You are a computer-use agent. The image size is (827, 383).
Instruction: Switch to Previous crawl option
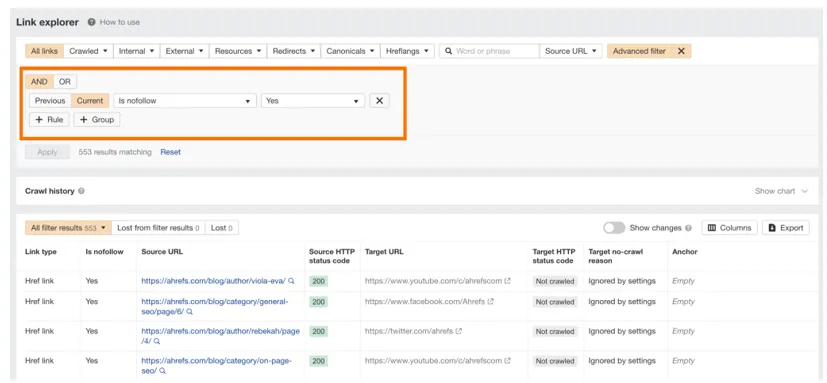[50, 101]
